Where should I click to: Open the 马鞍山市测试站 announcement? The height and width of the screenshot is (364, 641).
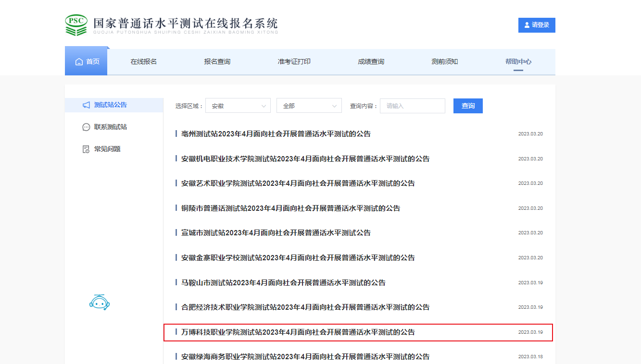coord(283,283)
